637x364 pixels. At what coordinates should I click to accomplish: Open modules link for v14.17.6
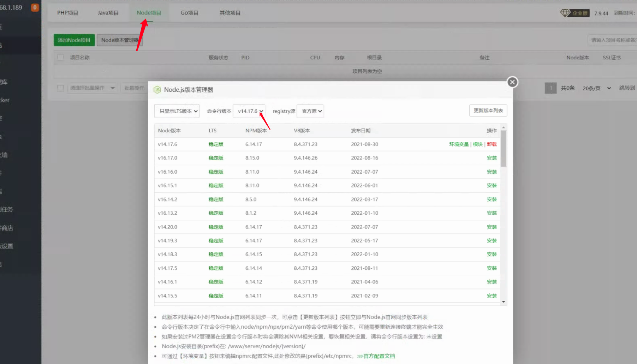[478, 144]
